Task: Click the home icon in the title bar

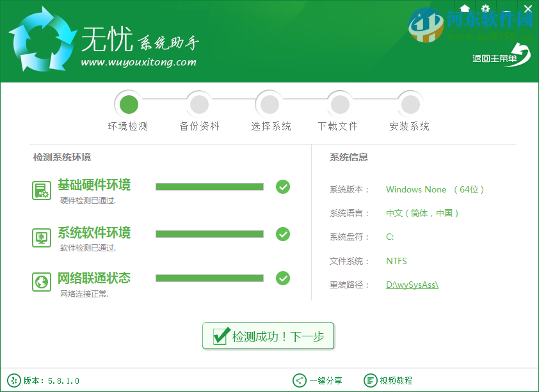Action: [465, 9]
